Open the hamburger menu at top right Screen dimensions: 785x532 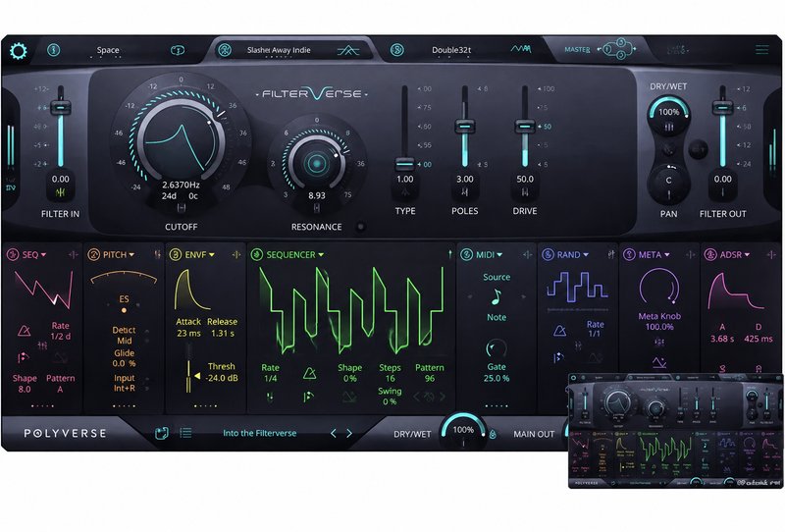(x=762, y=50)
